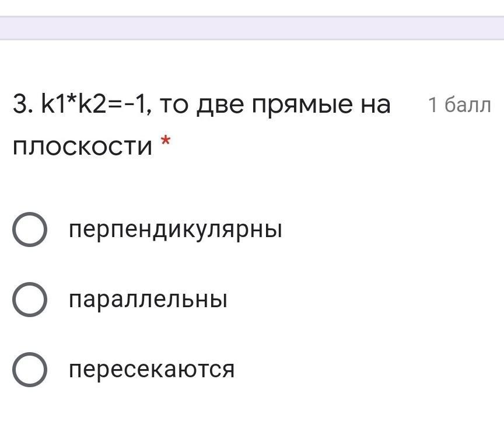Click the lavender header band at top
Viewport: 504px width, 438px height.
(x=252, y=27)
